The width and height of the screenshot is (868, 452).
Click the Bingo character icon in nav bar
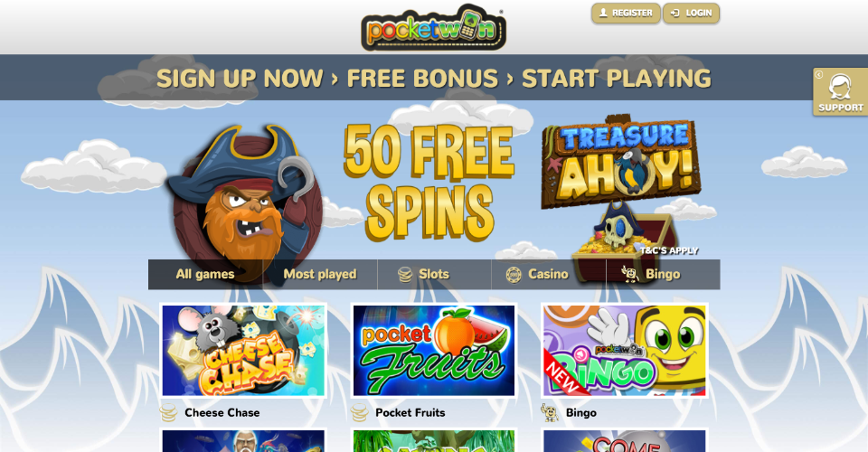pyautogui.click(x=629, y=274)
